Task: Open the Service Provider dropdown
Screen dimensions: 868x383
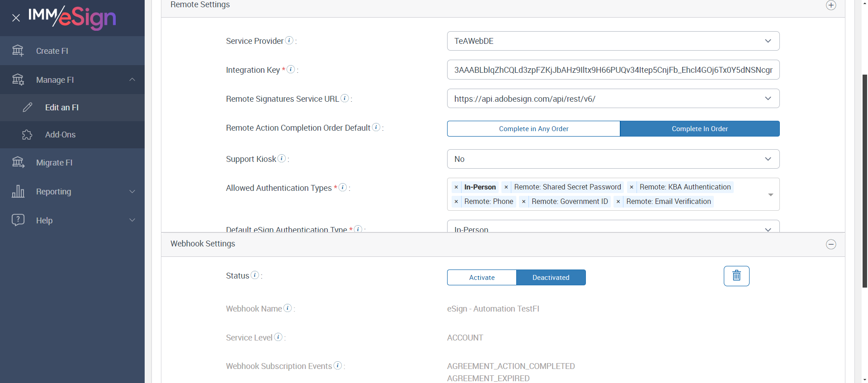Action: tap(613, 41)
